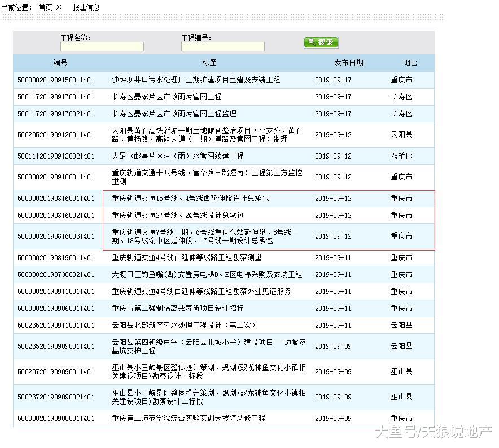Open 大渡口区钓鱼嘴(西)安置房电梯采购 announcement
Image resolution: width=499 pixels, height=448 pixels.
click(x=209, y=274)
